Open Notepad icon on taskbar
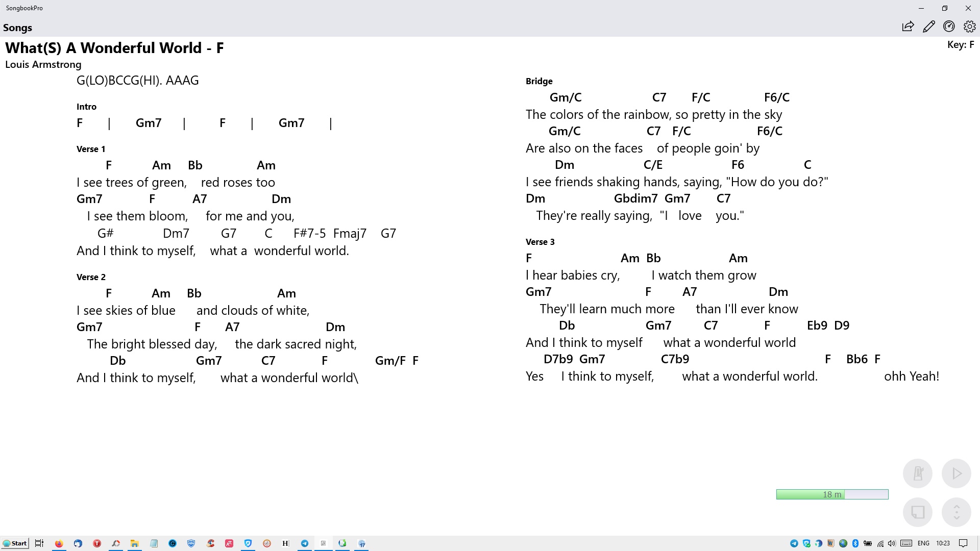980x551 pixels. [x=154, y=543]
